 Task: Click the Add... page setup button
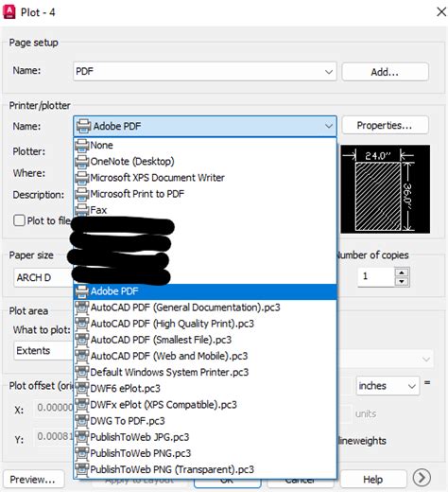pyautogui.click(x=385, y=72)
